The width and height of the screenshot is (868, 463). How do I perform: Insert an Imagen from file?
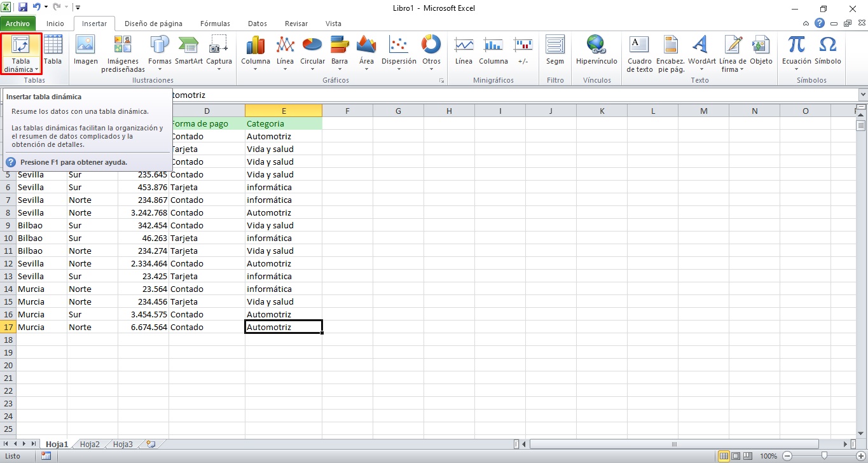click(x=85, y=51)
